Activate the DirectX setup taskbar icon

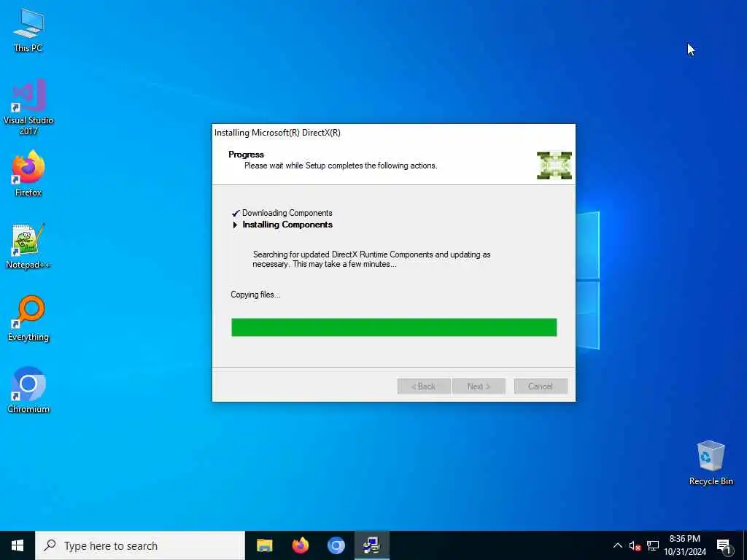pyautogui.click(x=371, y=545)
